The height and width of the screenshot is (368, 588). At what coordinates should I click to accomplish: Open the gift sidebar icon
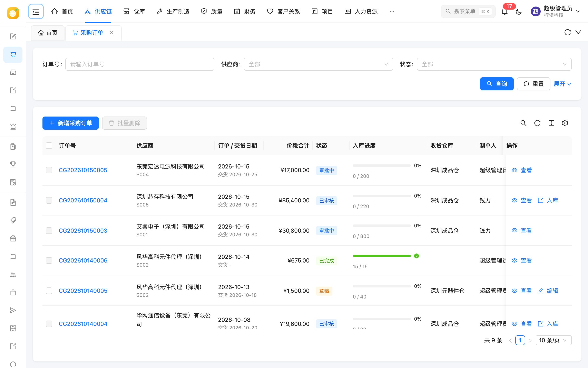(x=13, y=239)
